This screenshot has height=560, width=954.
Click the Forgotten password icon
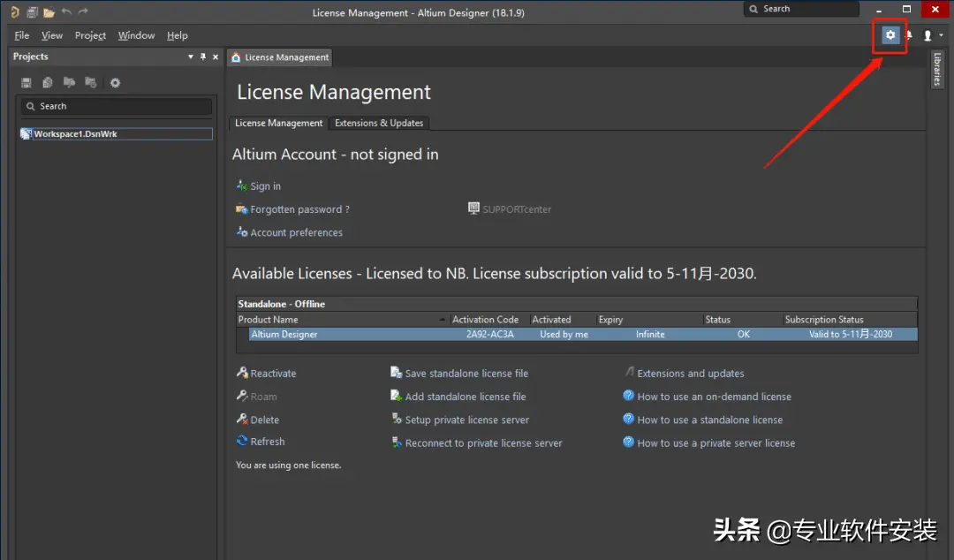[x=241, y=208]
